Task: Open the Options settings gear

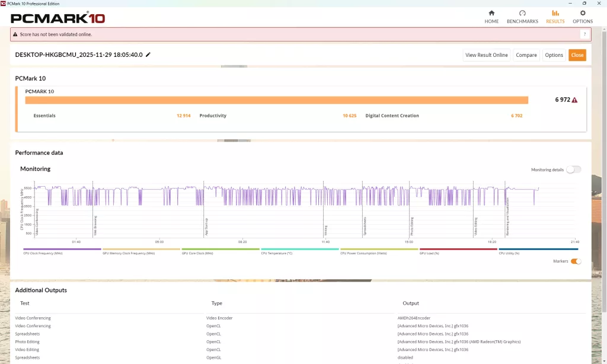Action: tap(582, 17)
